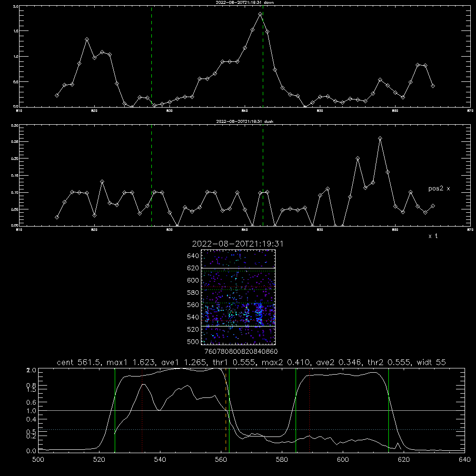Click the 0.5 label on the dawn plot y-axis
The height and width of the screenshot is (476, 476).
coord(16,82)
